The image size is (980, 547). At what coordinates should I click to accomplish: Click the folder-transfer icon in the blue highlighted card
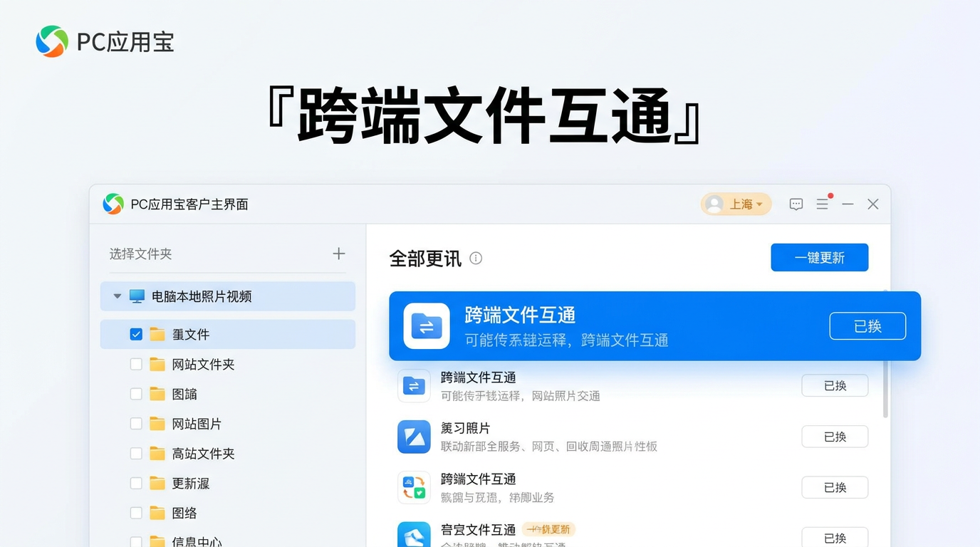point(427,326)
